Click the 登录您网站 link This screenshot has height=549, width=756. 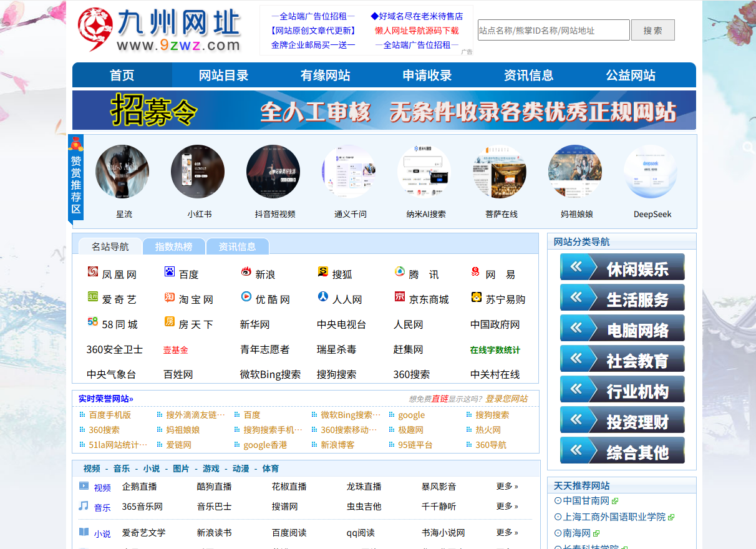pos(506,399)
